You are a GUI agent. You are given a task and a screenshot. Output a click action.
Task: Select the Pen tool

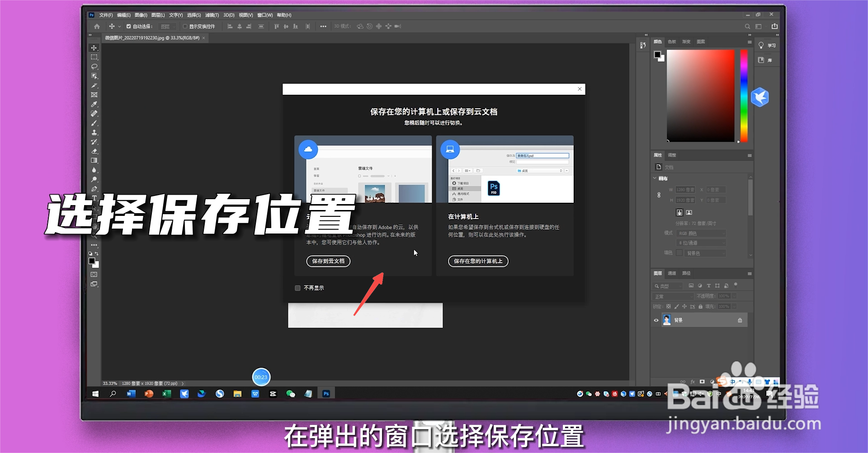click(94, 189)
